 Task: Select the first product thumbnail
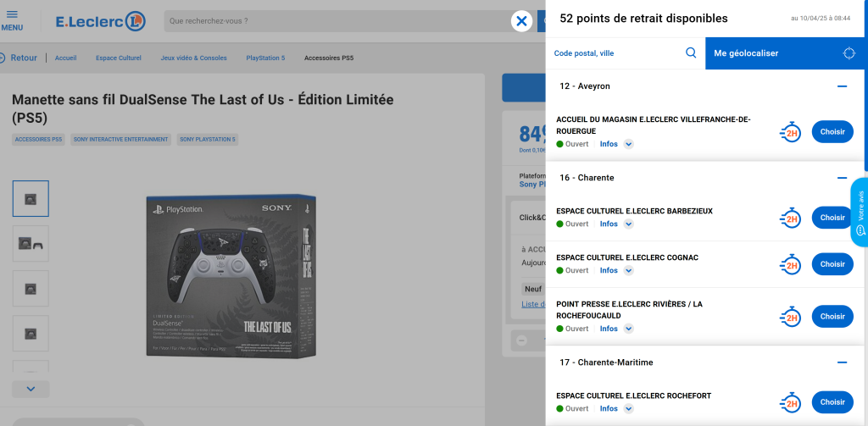31,199
